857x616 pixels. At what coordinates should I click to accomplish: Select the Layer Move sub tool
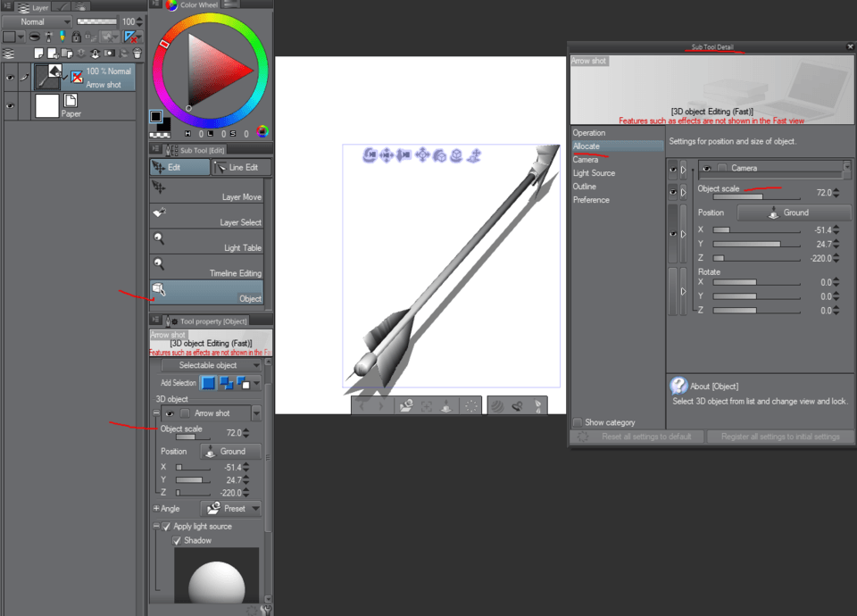pos(207,190)
